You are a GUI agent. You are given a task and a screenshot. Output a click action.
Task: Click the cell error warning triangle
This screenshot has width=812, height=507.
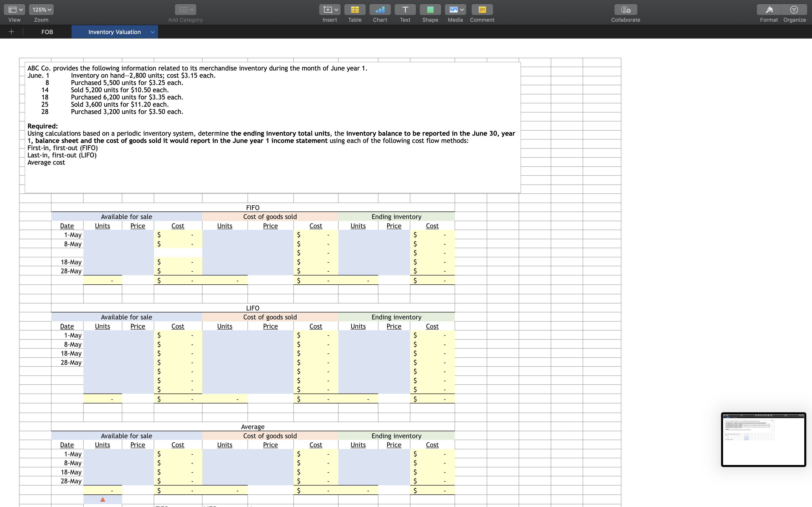tap(103, 499)
